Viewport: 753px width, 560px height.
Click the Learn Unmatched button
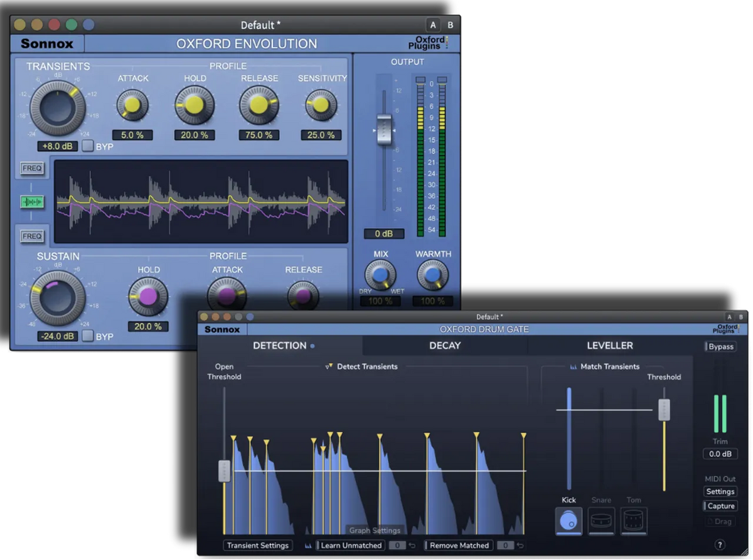(350, 546)
